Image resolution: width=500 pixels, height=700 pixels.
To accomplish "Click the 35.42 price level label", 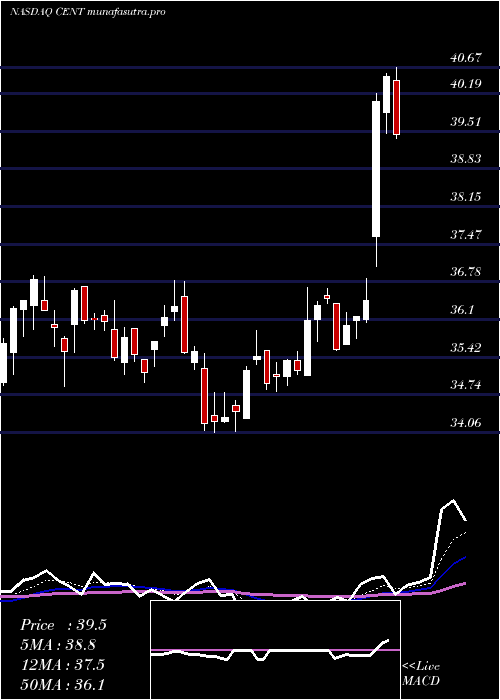I will point(466,347).
